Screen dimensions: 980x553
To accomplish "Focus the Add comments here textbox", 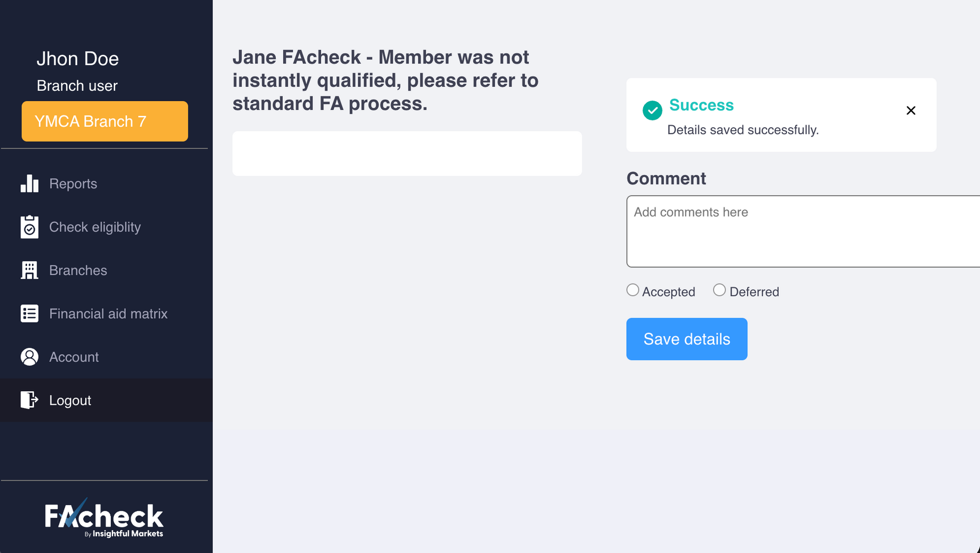I will 802,231.
